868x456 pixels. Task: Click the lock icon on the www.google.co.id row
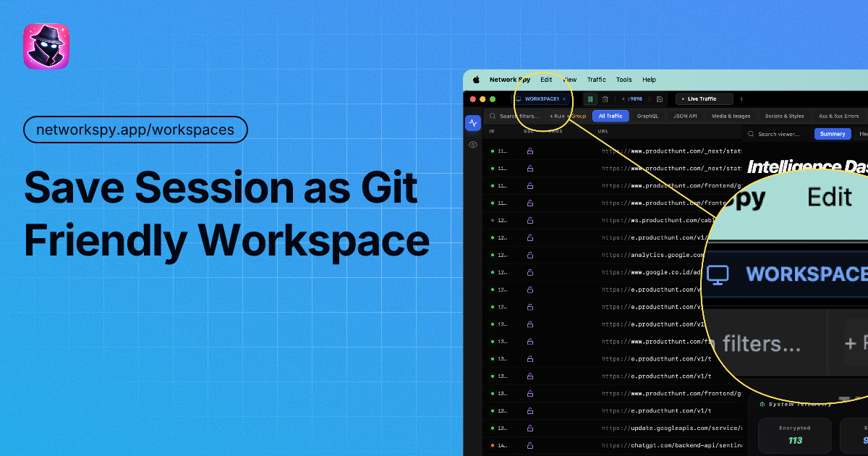coord(529,272)
